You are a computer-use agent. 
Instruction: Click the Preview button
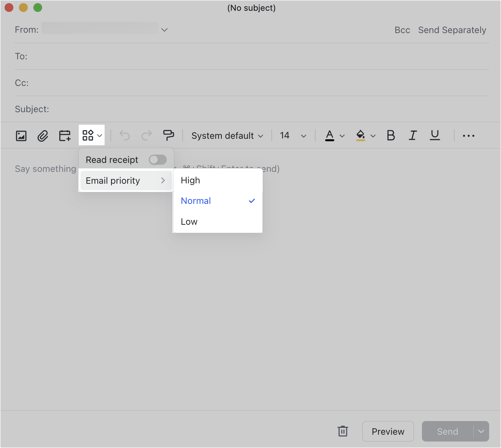point(388,431)
